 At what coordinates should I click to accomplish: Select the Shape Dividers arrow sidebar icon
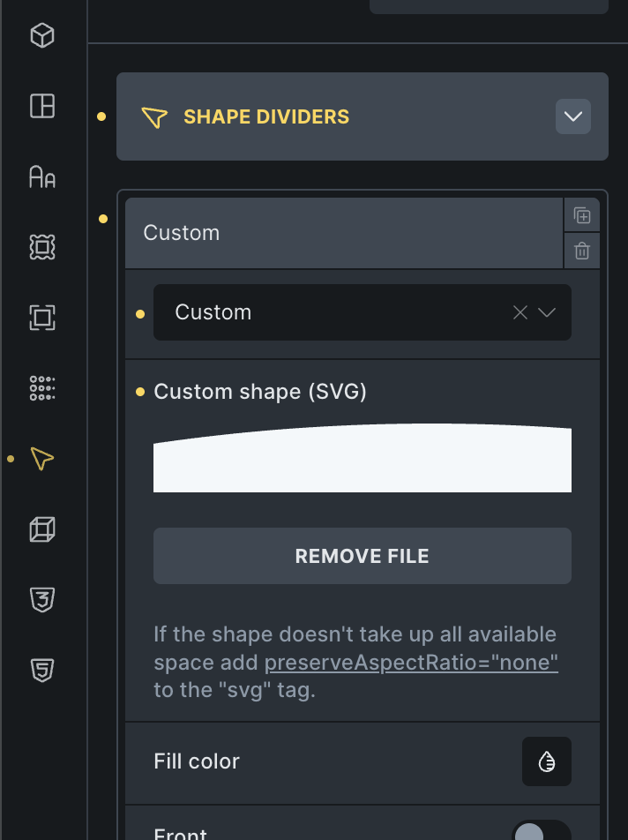(42, 459)
